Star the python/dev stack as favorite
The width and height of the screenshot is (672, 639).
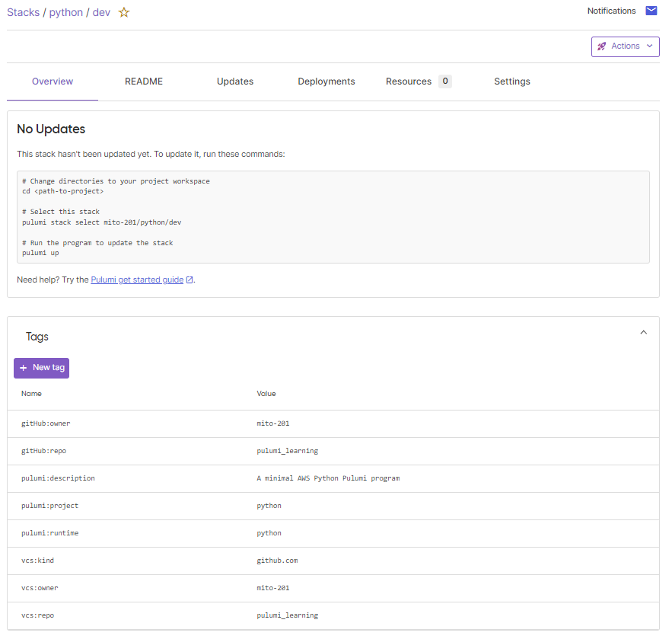pyautogui.click(x=124, y=12)
